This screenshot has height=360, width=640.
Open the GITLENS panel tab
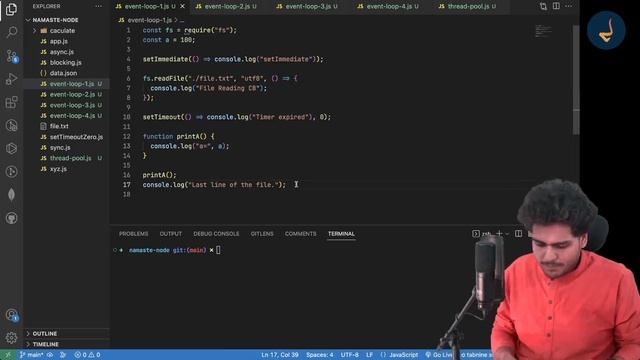[262, 234]
